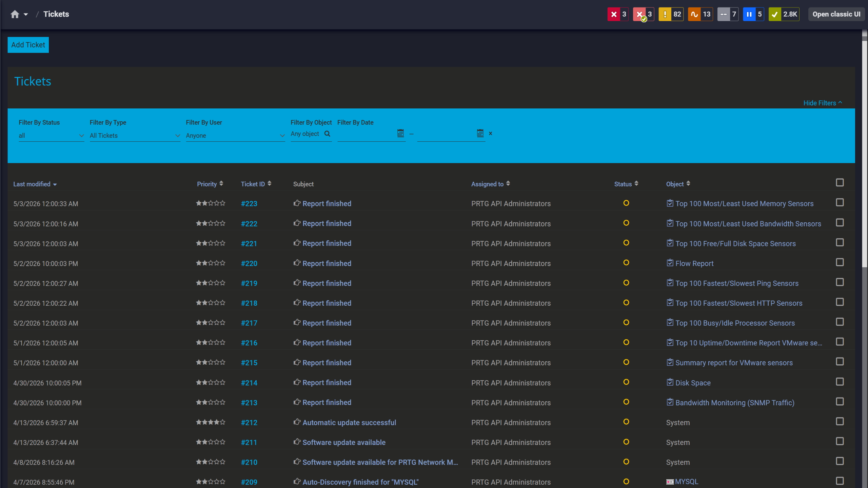Click Any object filter field

(311, 134)
